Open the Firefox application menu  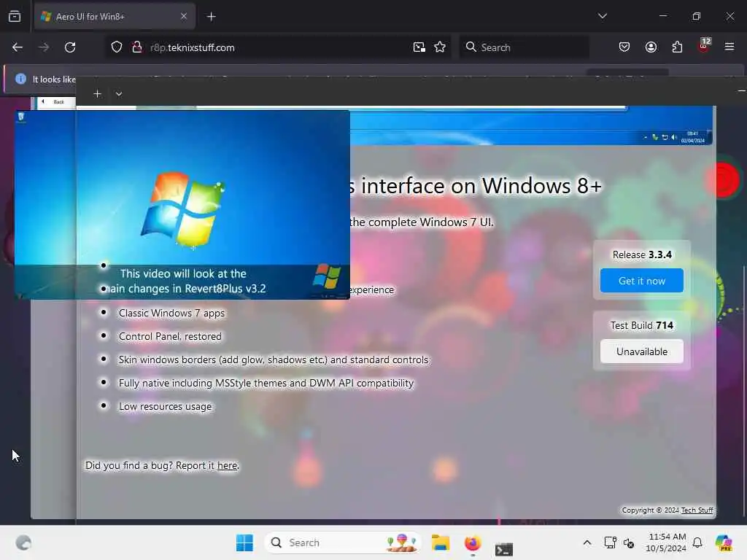click(x=729, y=47)
